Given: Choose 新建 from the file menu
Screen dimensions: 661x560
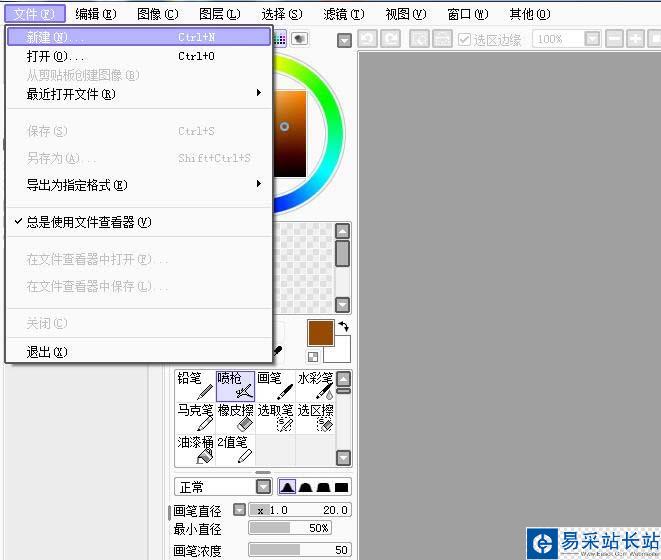Looking at the screenshot, I should [x=139, y=37].
